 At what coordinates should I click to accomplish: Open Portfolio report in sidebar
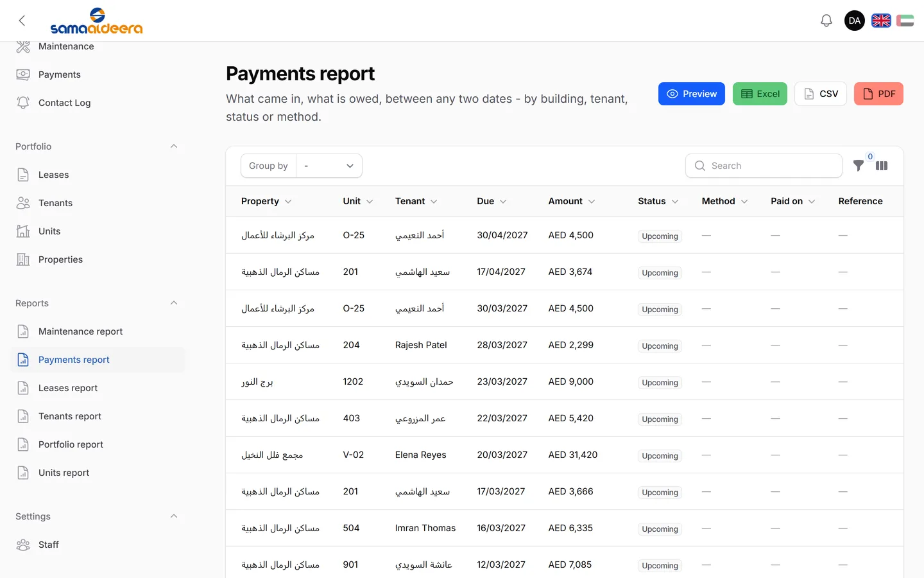(x=98, y=444)
